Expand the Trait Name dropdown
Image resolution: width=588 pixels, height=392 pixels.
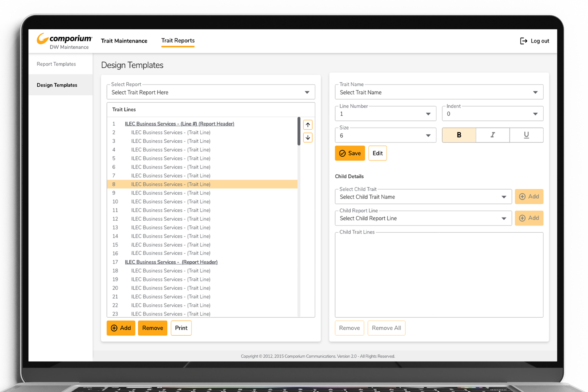(439, 92)
